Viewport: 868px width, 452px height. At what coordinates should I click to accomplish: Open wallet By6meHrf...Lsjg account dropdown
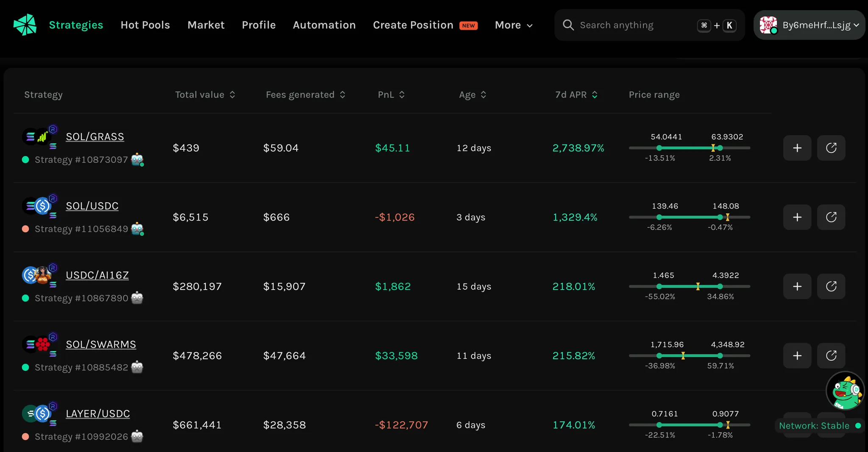pos(809,25)
